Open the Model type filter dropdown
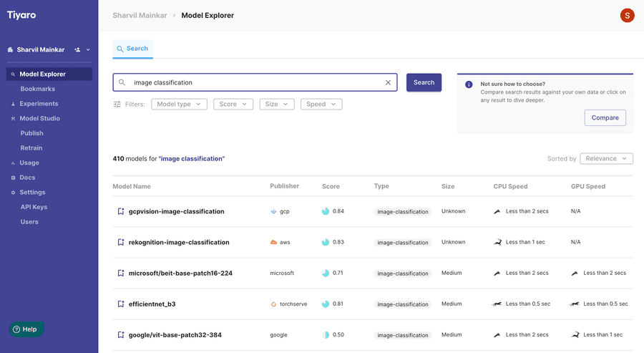 pos(179,105)
